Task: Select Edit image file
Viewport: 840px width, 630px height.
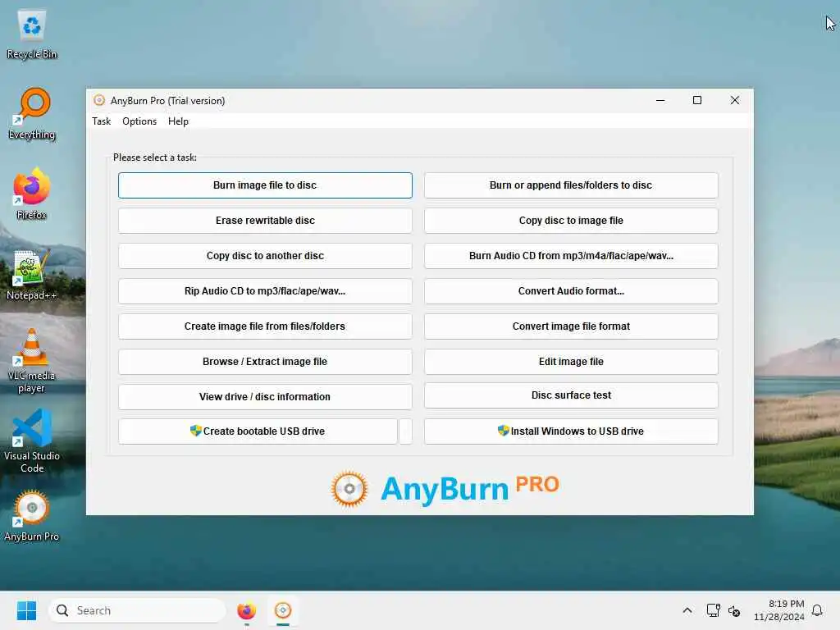Action: [571, 362]
